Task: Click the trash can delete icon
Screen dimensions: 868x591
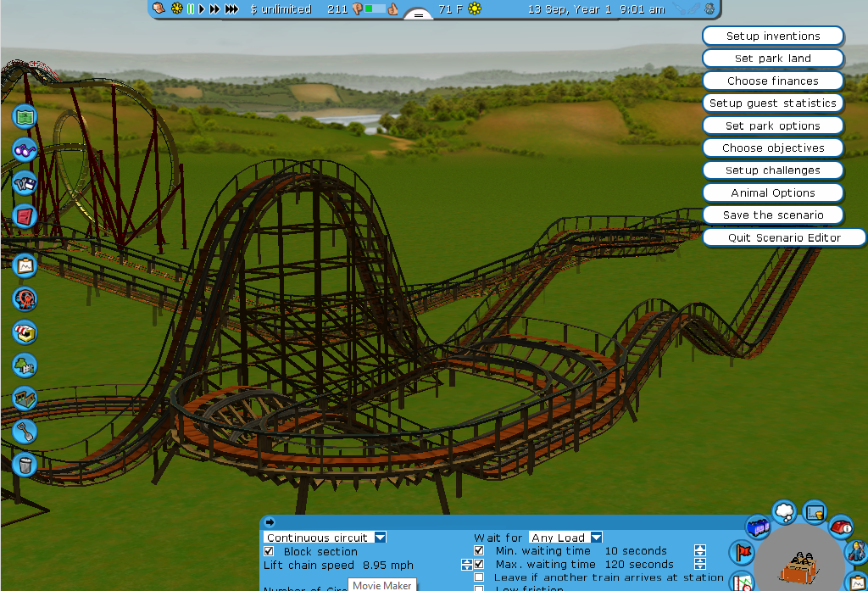Action: point(25,465)
